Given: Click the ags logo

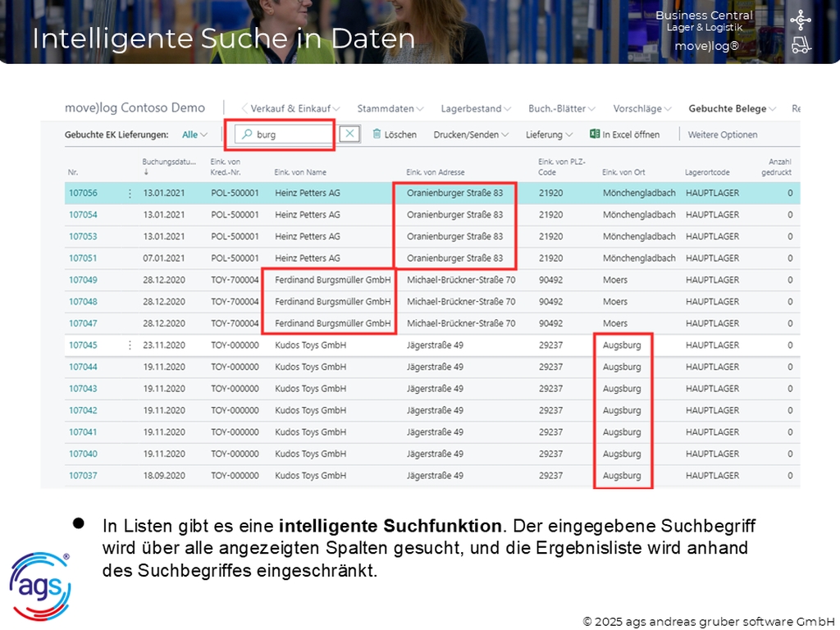Looking at the screenshot, I should pos(40,587).
